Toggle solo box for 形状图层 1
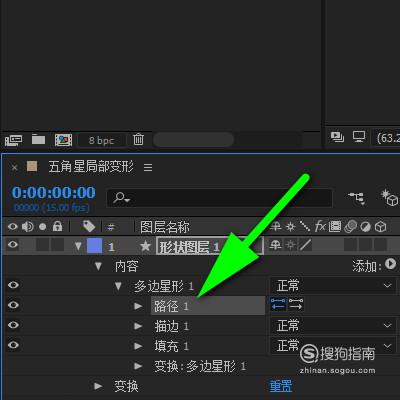400x400 pixels. click(42, 245)
